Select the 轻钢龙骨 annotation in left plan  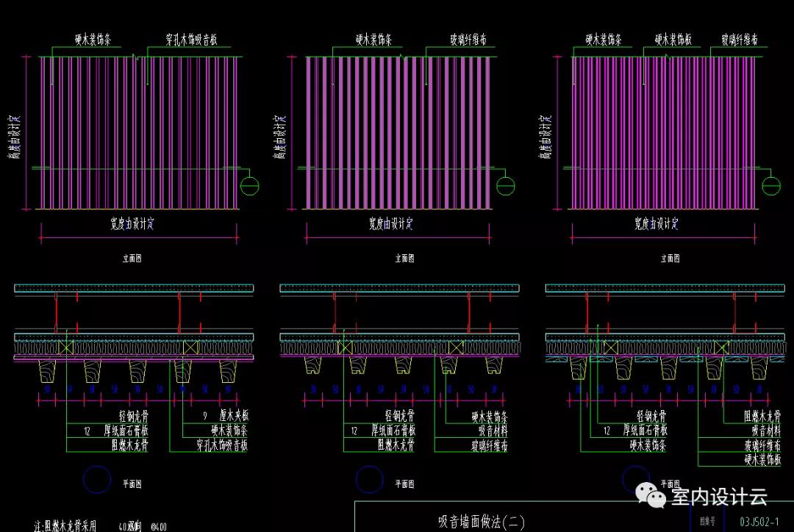click(x=134, y=416)
